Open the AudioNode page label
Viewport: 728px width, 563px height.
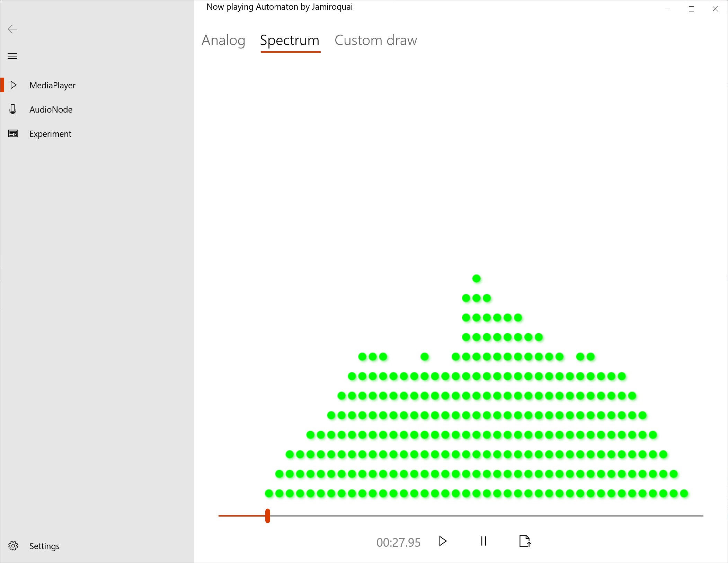tap(51, 109)
